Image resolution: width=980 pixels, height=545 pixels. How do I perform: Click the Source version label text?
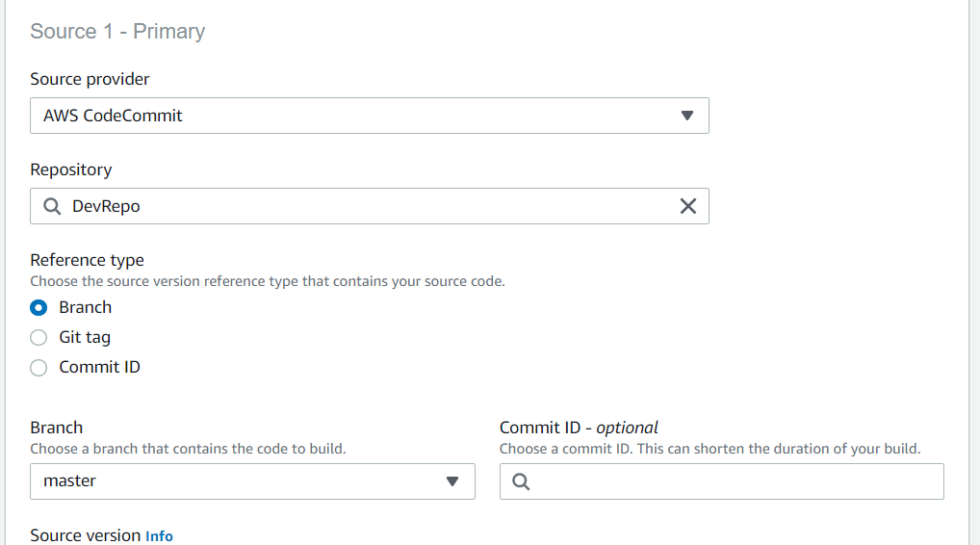(85, 536)
